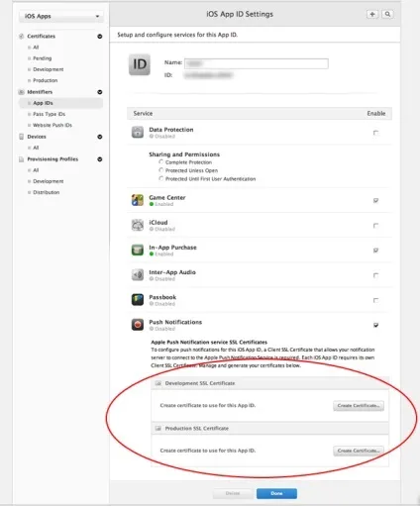Open All under Devices
Viewport: 420px width, 506px height.
36,148
